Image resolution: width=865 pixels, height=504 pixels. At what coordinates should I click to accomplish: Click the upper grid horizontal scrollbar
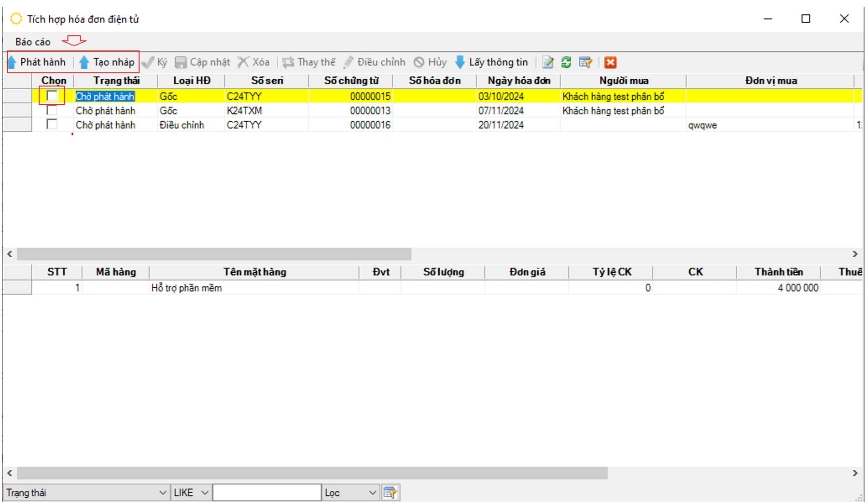pos(214,254)
